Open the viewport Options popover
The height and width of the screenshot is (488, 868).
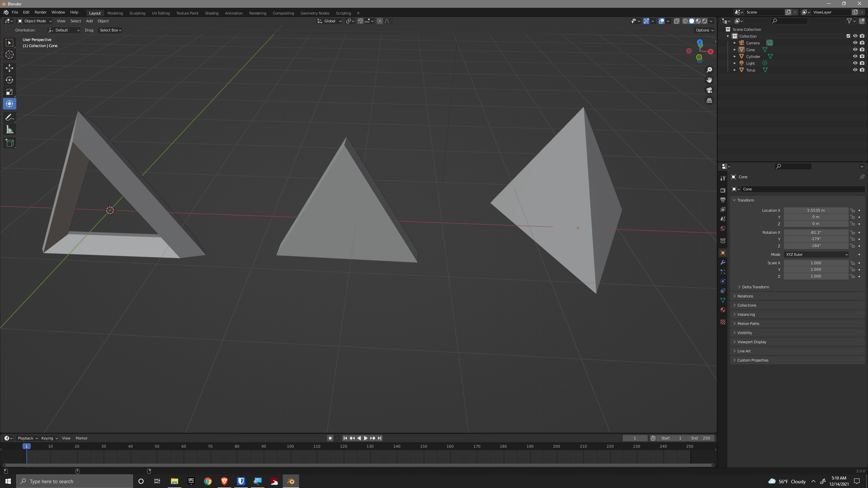pos(704,30)
